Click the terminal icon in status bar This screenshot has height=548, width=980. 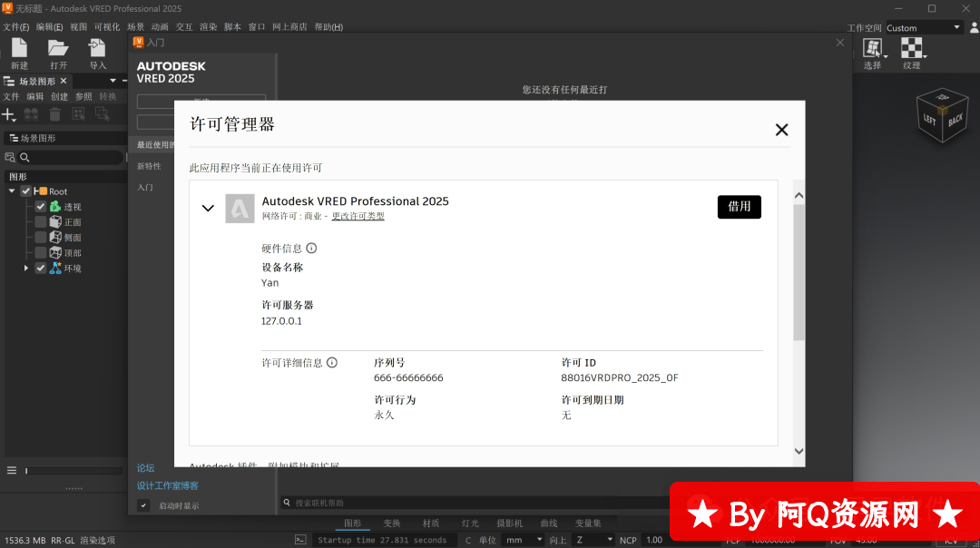[x=300, y=540]
